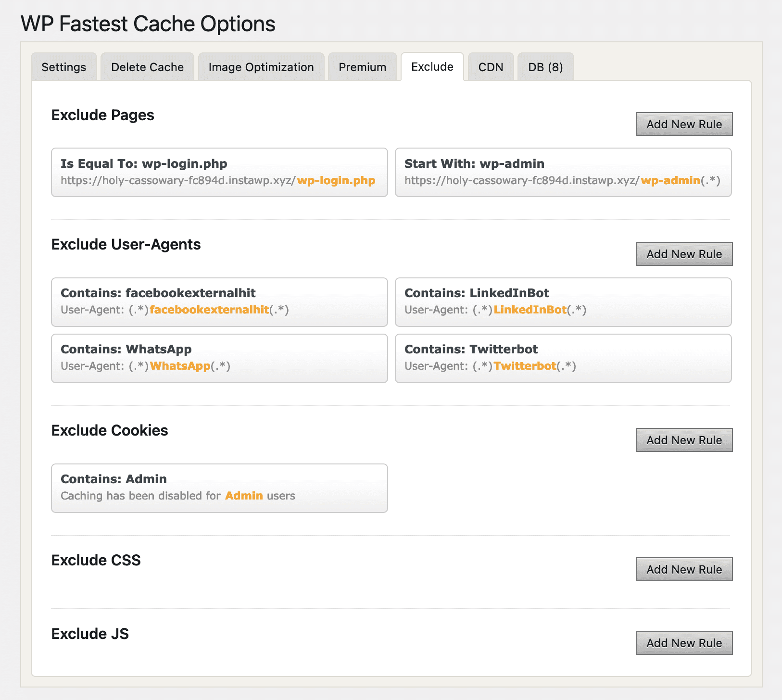Go to the Premium tab
Image resolution: width=782 pixels, height=700 pixels.
362,67
